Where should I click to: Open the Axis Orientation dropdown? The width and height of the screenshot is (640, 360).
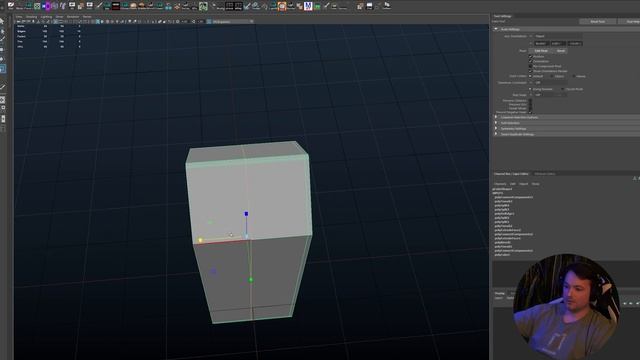click(558, 36)
